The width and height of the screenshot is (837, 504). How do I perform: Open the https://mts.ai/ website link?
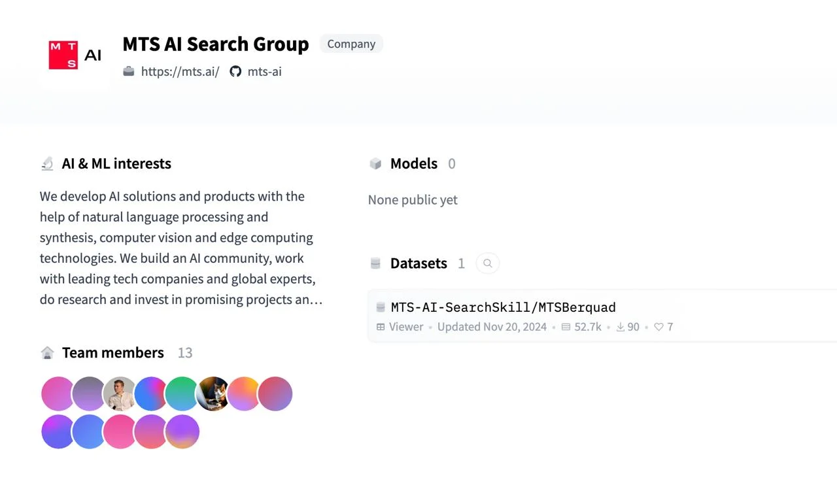(x=180, y=71)
